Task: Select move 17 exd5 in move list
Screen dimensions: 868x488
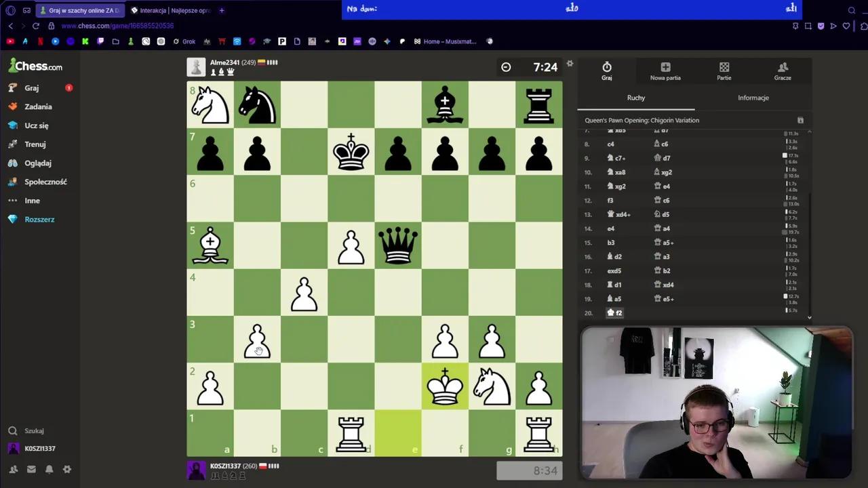Action: click(x=614, y=270)
